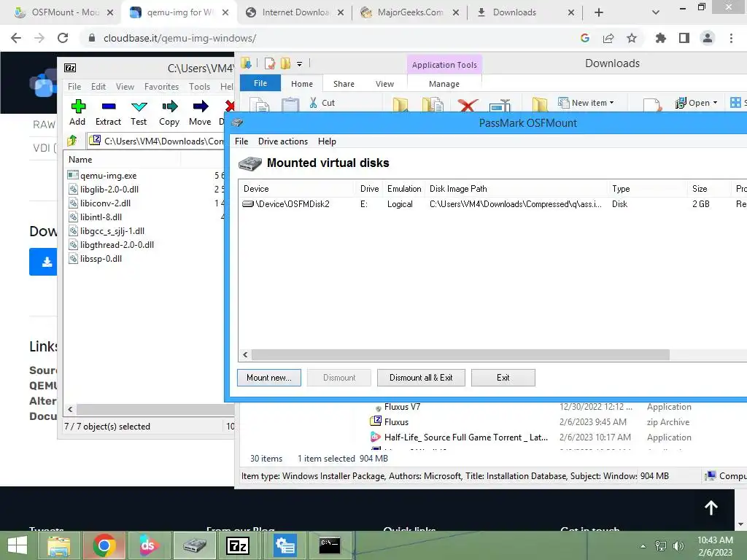Viewport: 747px width, 560px height.
Task: Open 7-Zip Tools menu
Action: pos(199,87)
